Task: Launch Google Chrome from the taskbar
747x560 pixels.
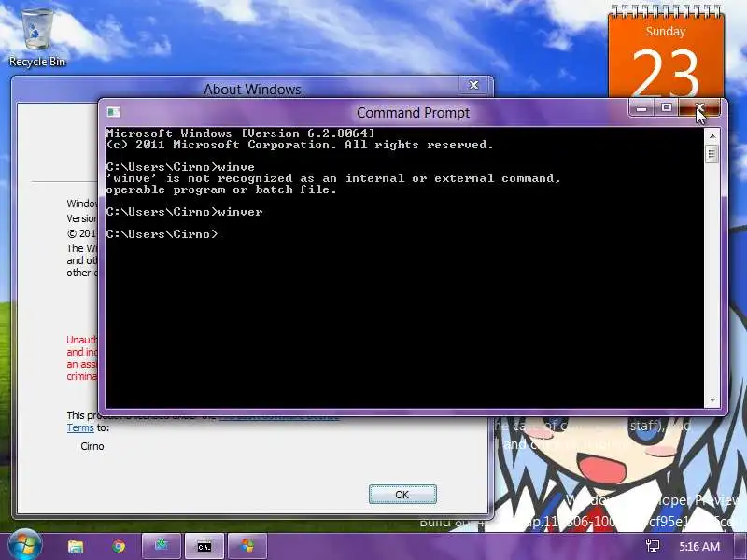Action: pyautogui.click(x=119, y=546)
